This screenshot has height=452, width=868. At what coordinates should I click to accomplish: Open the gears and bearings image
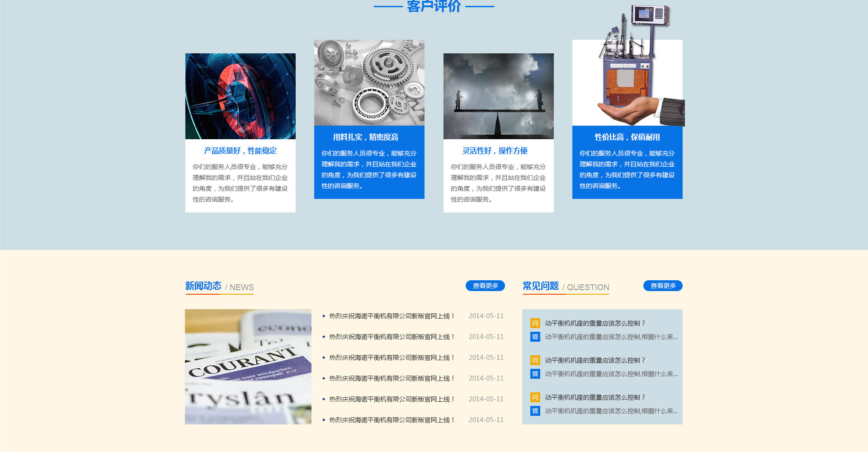point(369,83)
